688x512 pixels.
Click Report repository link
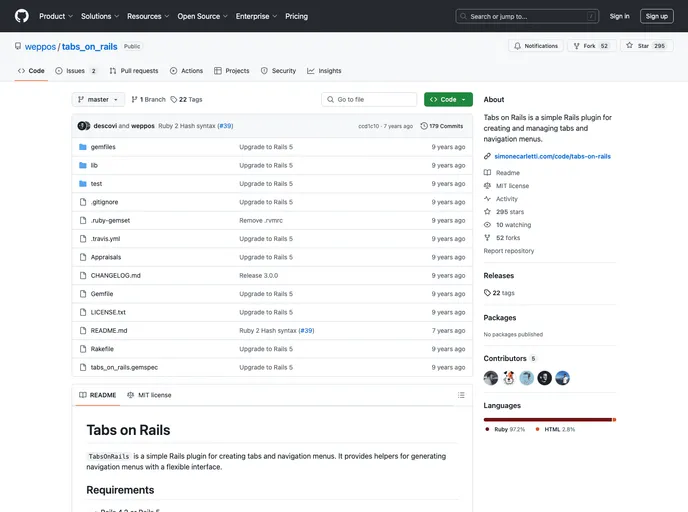pyautogui.click(x=509, y=251)
